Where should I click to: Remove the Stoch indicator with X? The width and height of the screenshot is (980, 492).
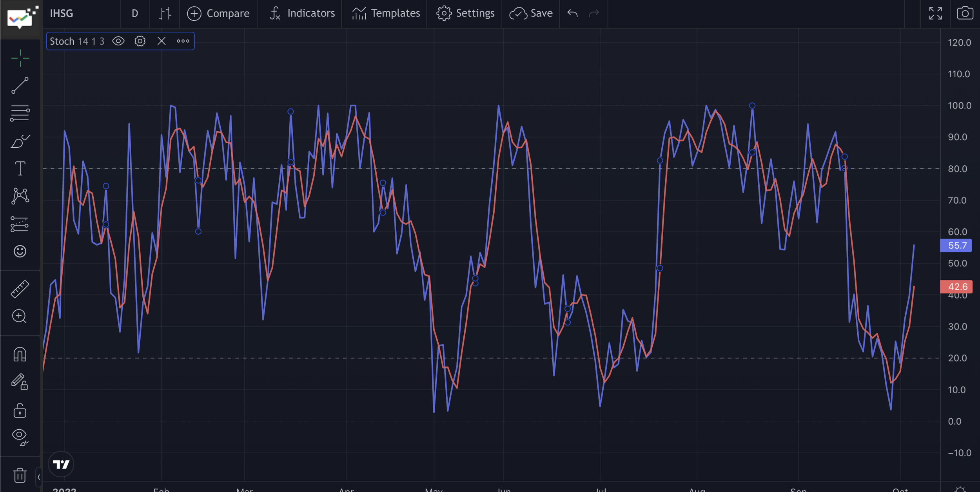pyautogui.click(x=161, y=41)
